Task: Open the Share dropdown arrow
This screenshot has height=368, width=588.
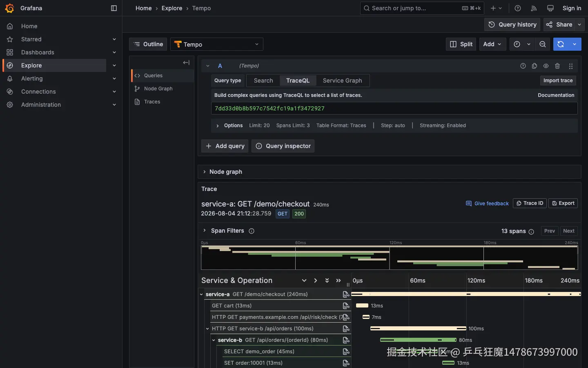Action: pos(579,25)
